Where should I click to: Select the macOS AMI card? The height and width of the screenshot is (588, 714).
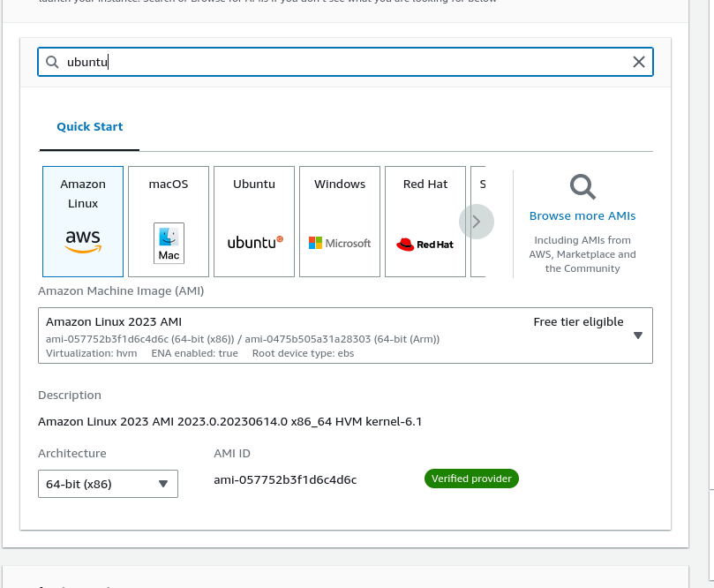tap(169, 222)
